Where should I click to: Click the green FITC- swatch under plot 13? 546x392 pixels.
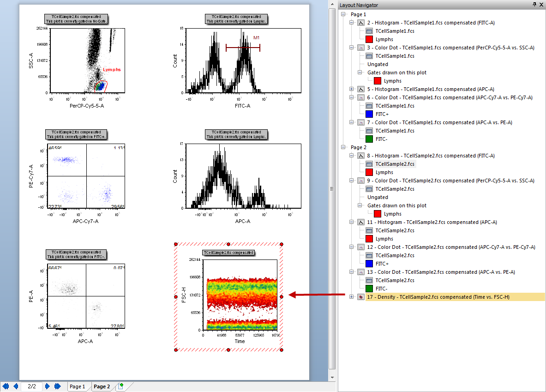[x=369, y=289]
